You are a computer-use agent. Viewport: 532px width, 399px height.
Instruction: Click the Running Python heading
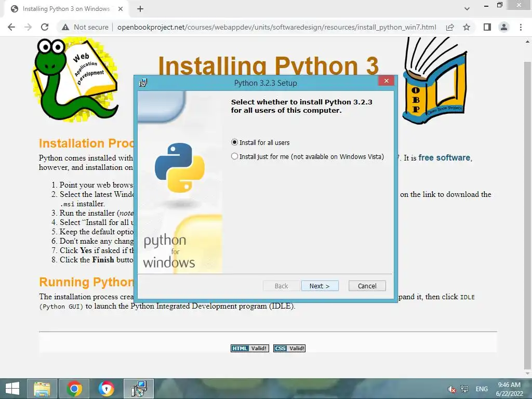click(86, 282)
